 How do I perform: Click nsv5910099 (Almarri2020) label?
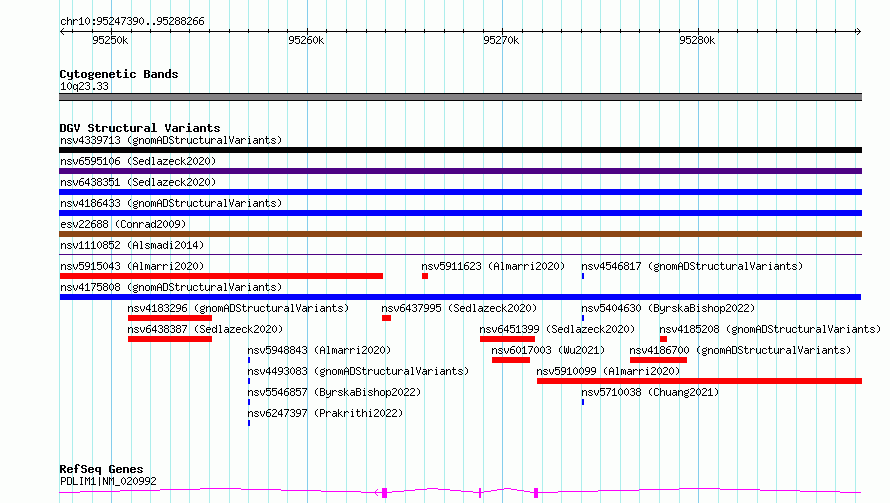click(x=608, y=371)
